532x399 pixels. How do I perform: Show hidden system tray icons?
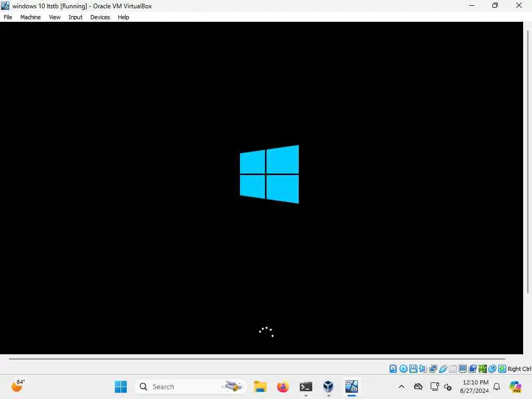coord(402,387)
